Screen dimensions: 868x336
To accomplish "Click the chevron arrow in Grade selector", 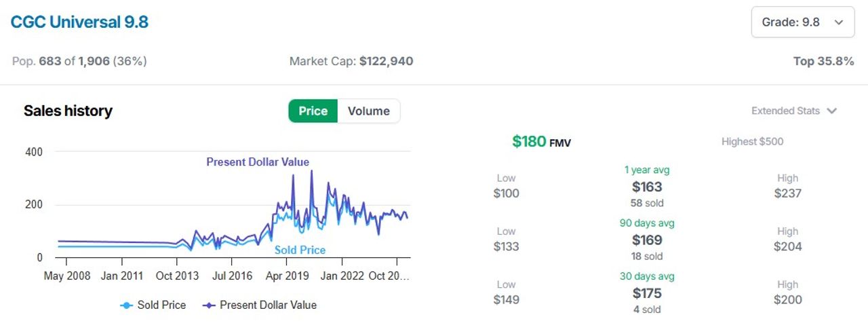I will [x=839, y=22].
